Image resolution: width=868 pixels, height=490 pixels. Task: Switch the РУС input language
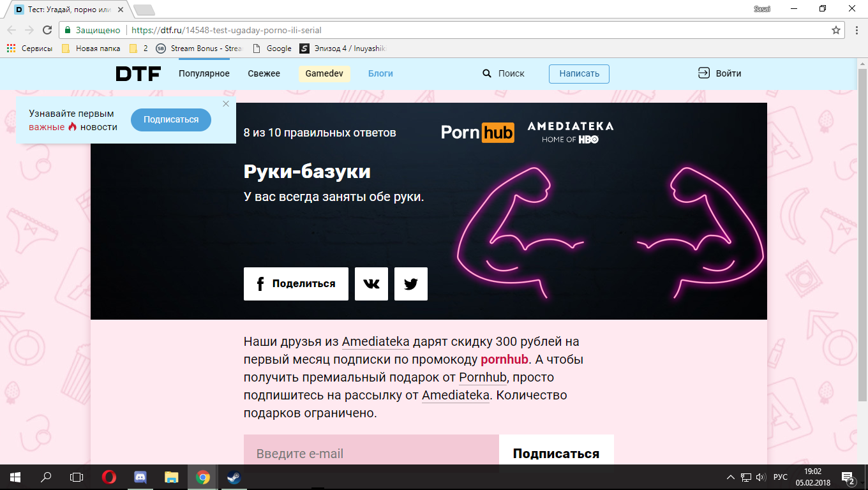780,477
